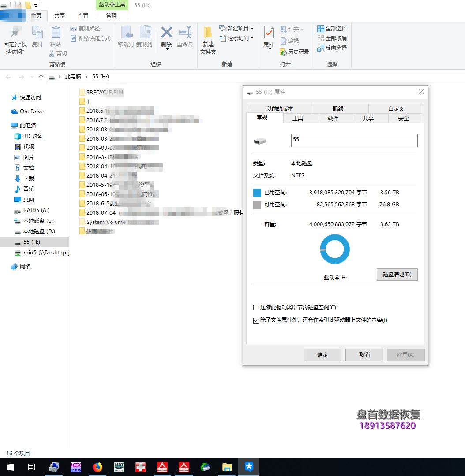Image resolution: width=465 pixels, height=476 pixels.
Task: Select Local Disk (C:) in the sidebar
Action: 34,221
